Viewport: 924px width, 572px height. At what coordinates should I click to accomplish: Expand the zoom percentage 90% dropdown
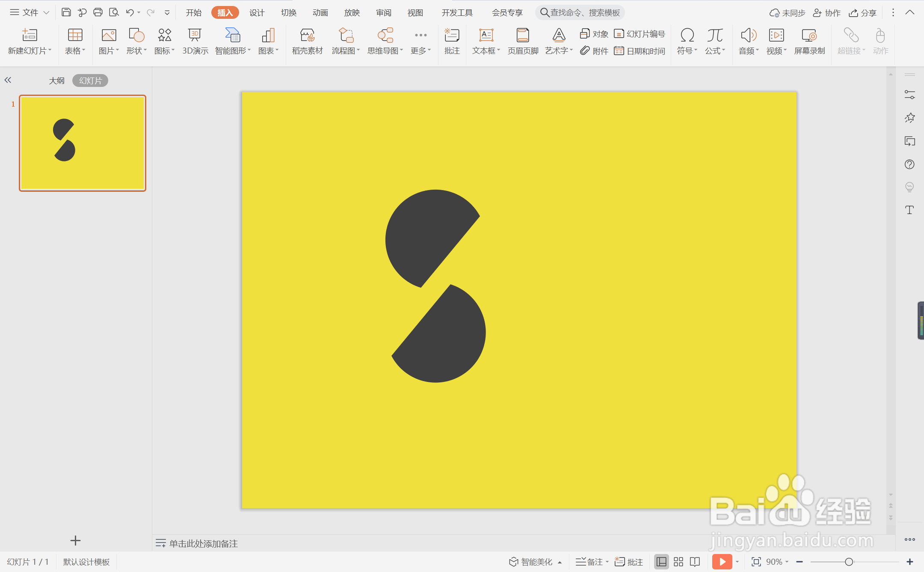(787, 562)
